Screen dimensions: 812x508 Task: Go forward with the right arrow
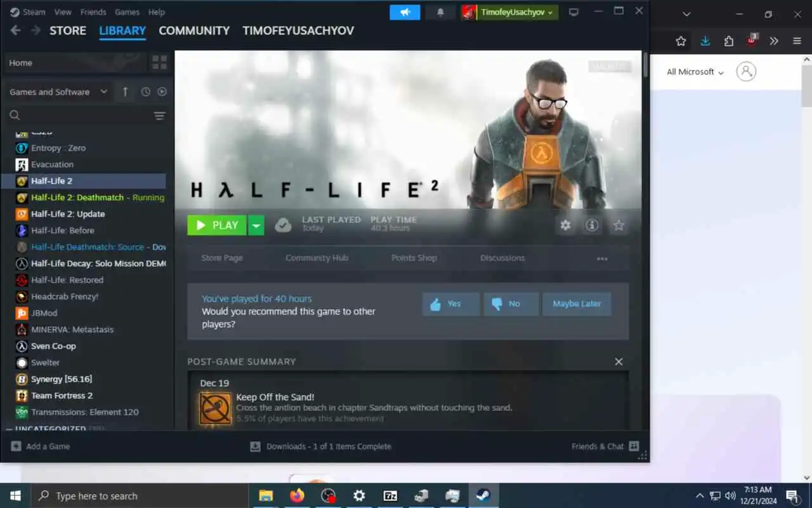coord(36,30)
